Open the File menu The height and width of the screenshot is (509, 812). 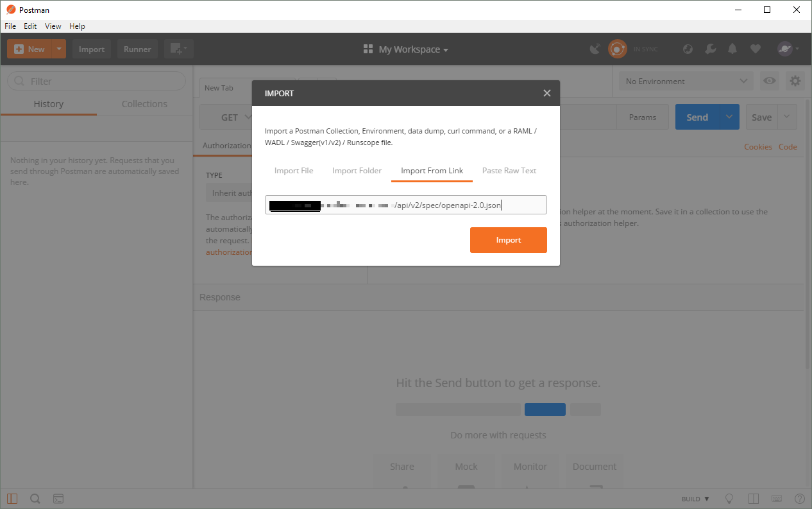click(x=10, y=26)
